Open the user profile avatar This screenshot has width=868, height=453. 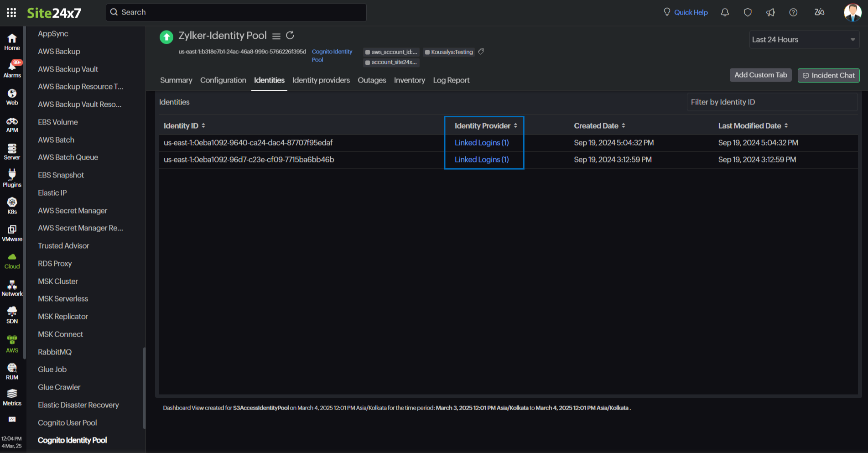(x=852, y=12)
